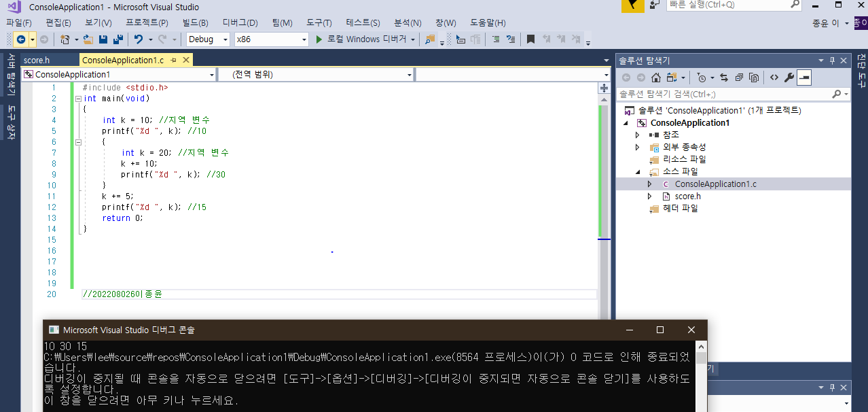Click the editor split view handle

(x=604, y=88)
